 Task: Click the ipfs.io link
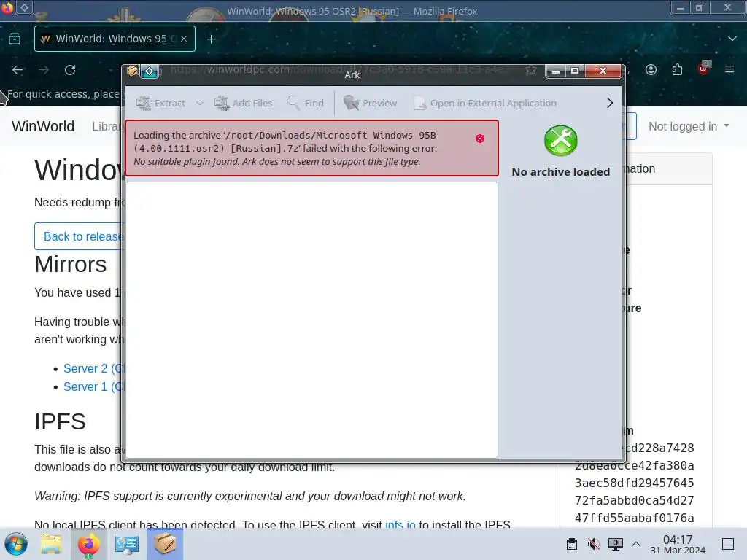click(400, 525)
